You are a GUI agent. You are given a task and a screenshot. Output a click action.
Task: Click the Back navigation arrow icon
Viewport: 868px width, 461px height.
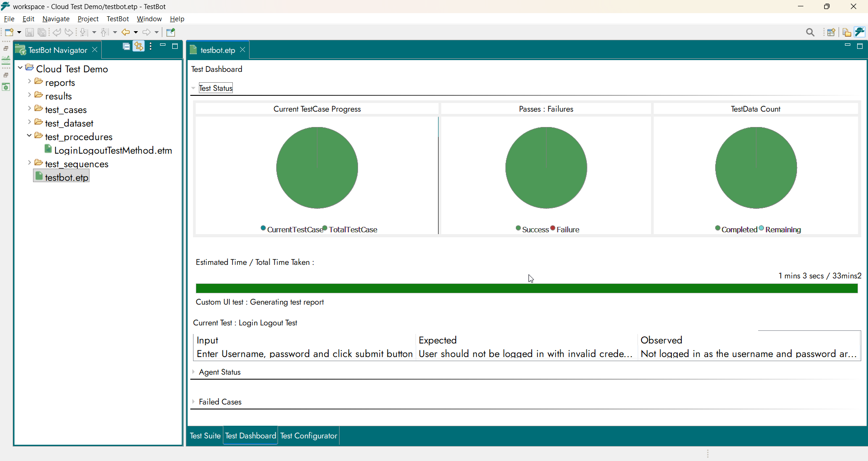126,33
